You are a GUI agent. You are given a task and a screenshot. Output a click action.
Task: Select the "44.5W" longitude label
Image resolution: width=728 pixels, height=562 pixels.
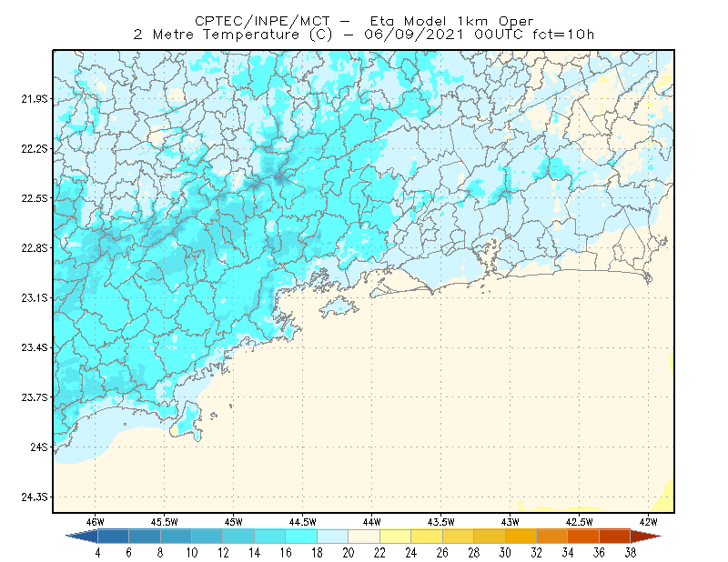coord(303,522)
